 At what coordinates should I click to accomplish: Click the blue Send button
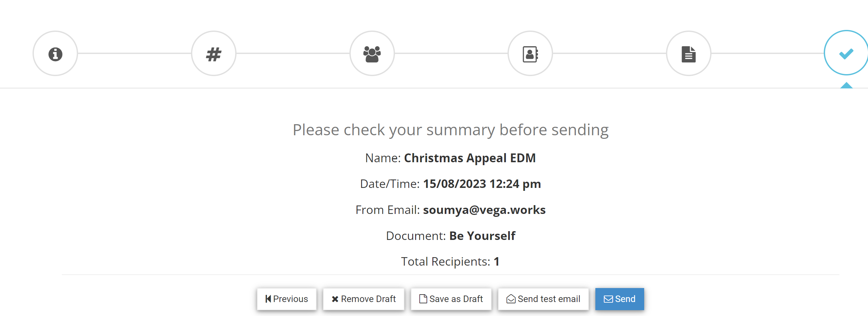pyautogui.click(x=619, y=299)
